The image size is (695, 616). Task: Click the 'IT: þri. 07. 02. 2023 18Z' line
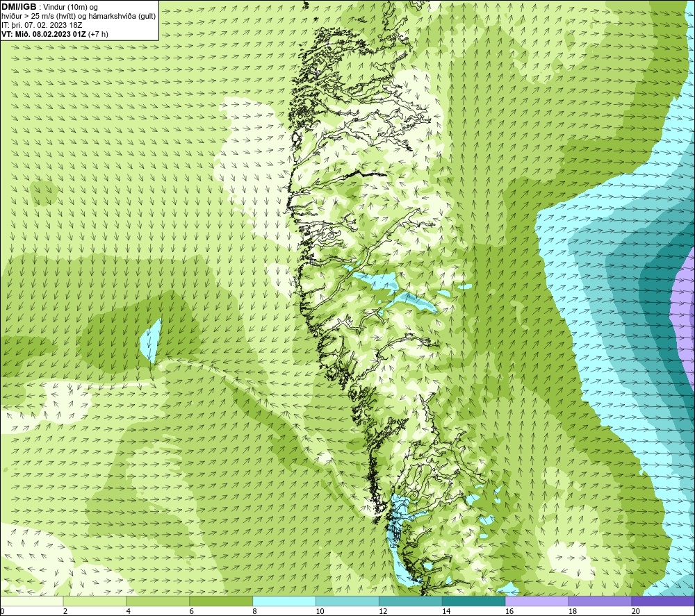pyautogui.click(x=42, y=25)
